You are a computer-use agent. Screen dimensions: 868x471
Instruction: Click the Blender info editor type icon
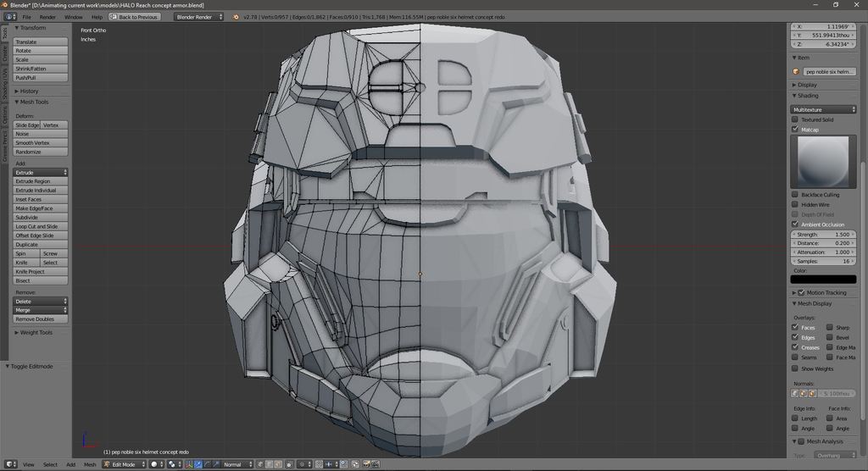[8, 16]
